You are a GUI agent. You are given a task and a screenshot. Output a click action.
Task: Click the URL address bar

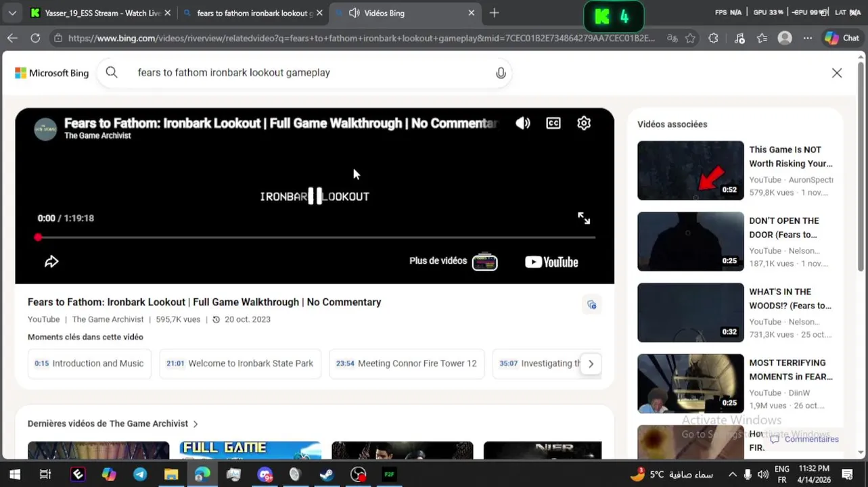point(362,39)
